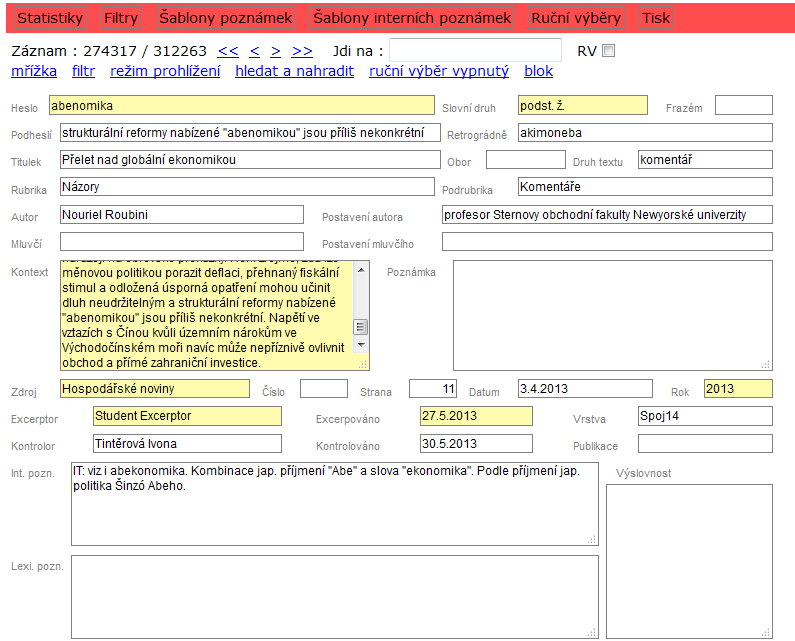Click the empty Poznámka text area
This screenshot has height=641, width=795.
(x=613, y=315)
